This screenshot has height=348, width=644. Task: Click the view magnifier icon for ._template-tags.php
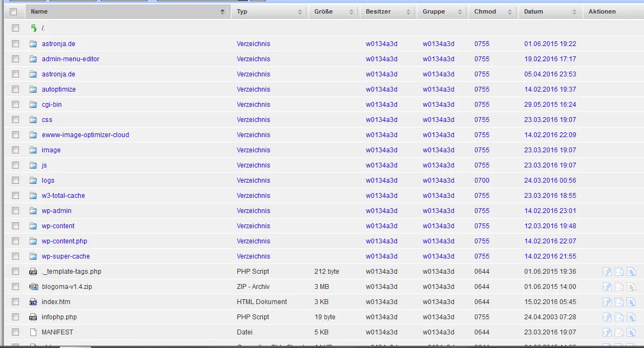tap(619, 272)
